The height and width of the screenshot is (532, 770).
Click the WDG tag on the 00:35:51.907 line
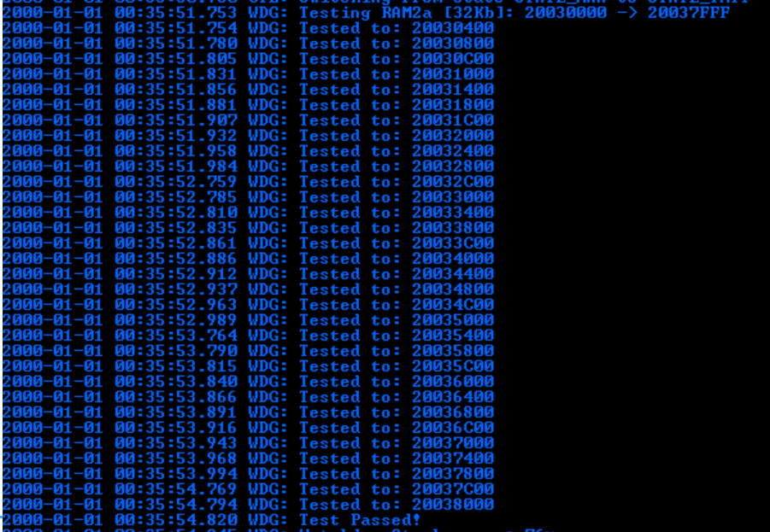click(267, 120)
